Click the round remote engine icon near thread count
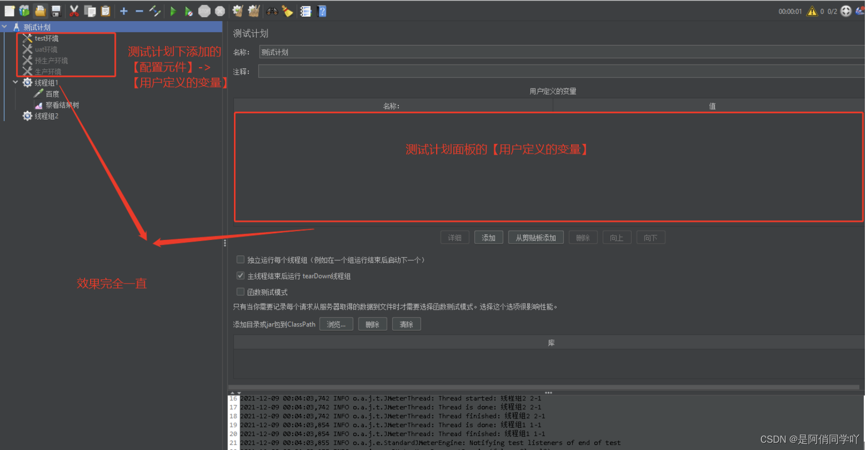The image size is (868, 450). (846, 11)
